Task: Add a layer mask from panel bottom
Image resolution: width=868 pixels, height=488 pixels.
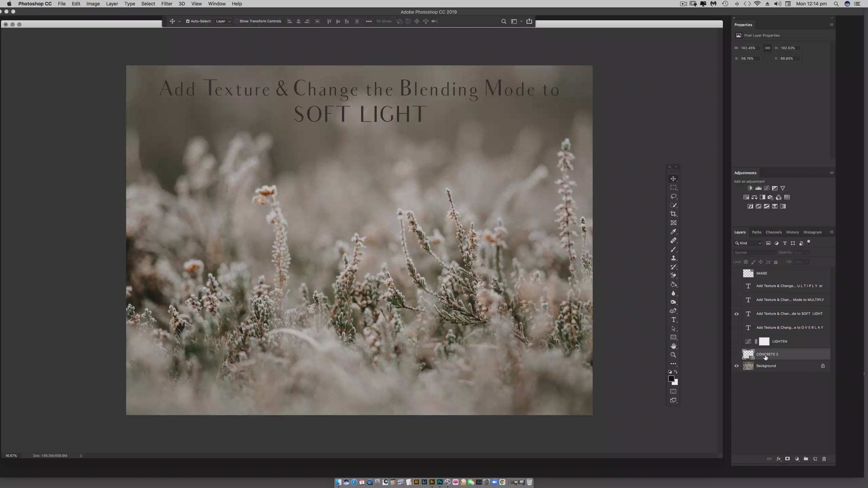Action: pyautogui.click(x=787, y=459)
